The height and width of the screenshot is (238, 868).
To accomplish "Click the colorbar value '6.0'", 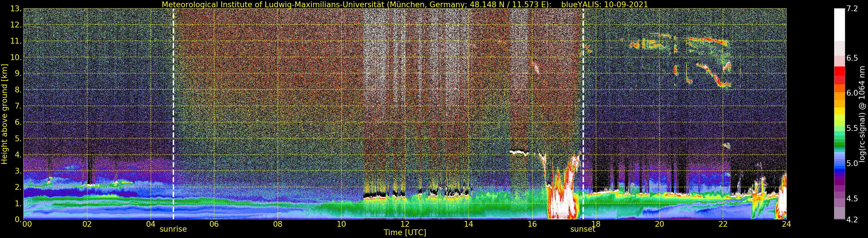I will point(852,93).
